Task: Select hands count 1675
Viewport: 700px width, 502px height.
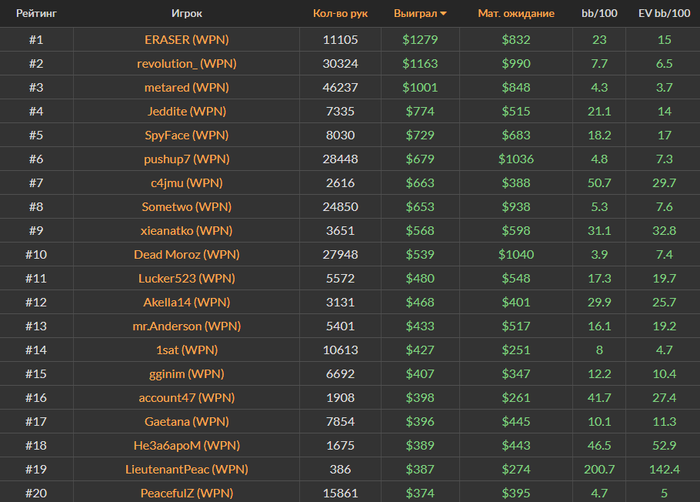Action: point(340,446)
